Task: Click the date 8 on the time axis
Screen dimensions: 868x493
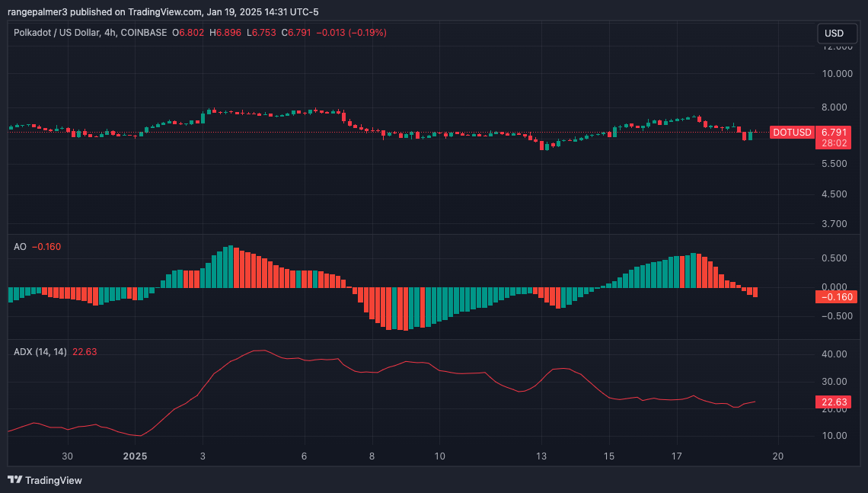Action: pos(372,456)
